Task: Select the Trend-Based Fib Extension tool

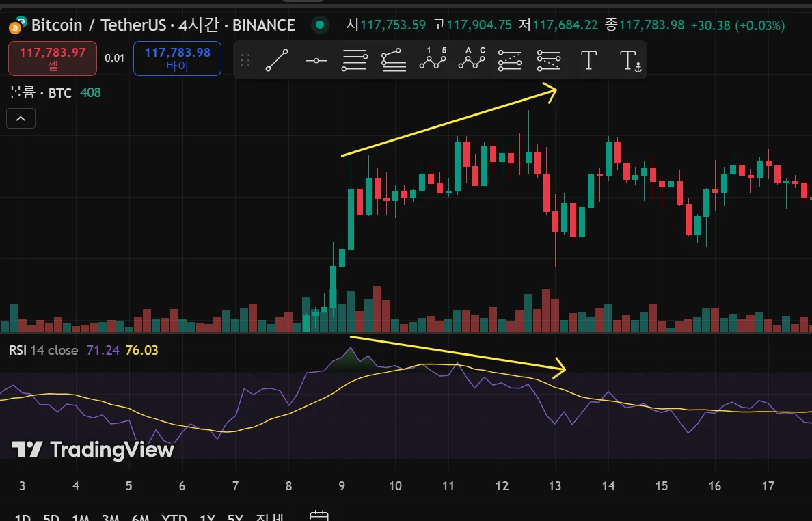Action: pos(393,60)
